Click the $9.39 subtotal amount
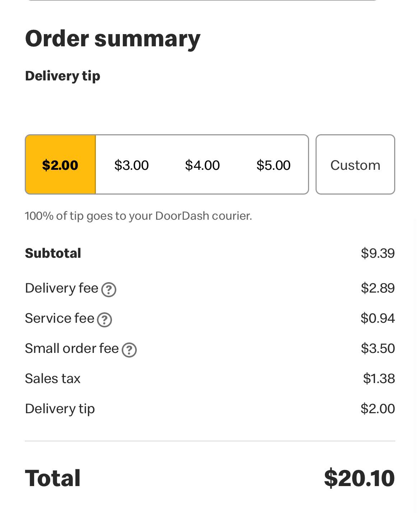The height and width of the screenshot is (513, 420). 377,253
